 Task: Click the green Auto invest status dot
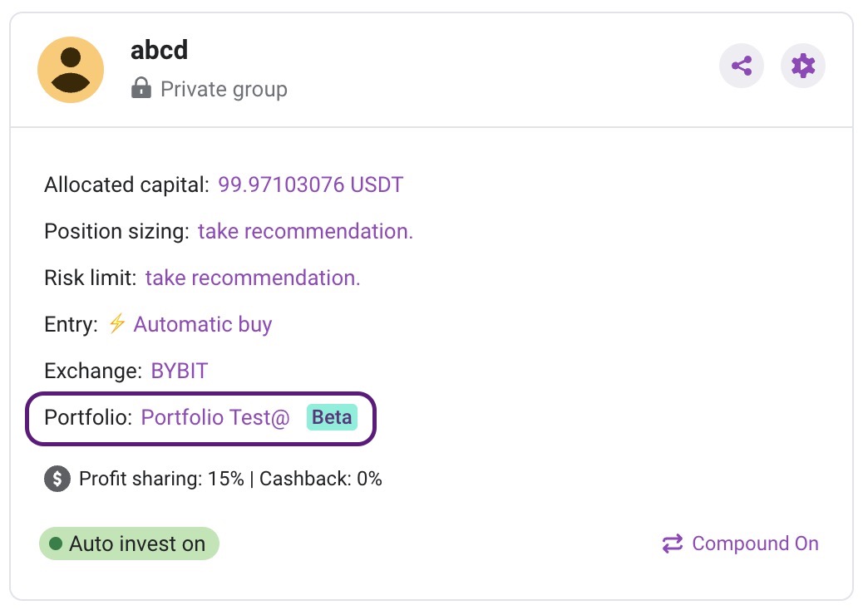(56, 544)
